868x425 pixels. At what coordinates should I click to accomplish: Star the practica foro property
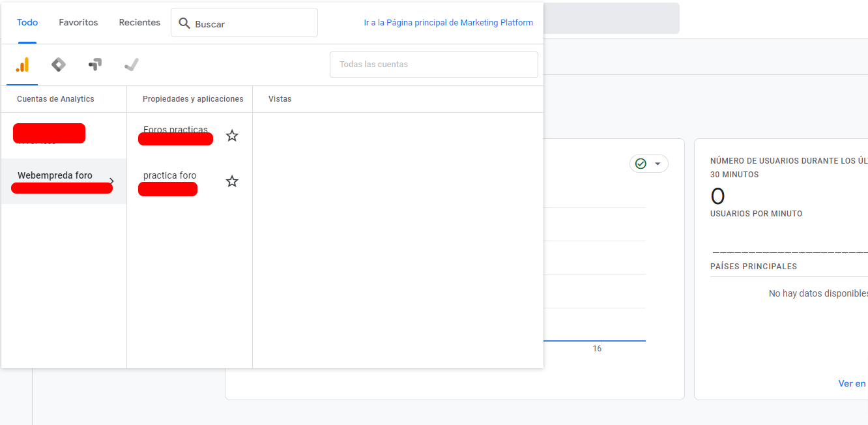click(232, 181)
